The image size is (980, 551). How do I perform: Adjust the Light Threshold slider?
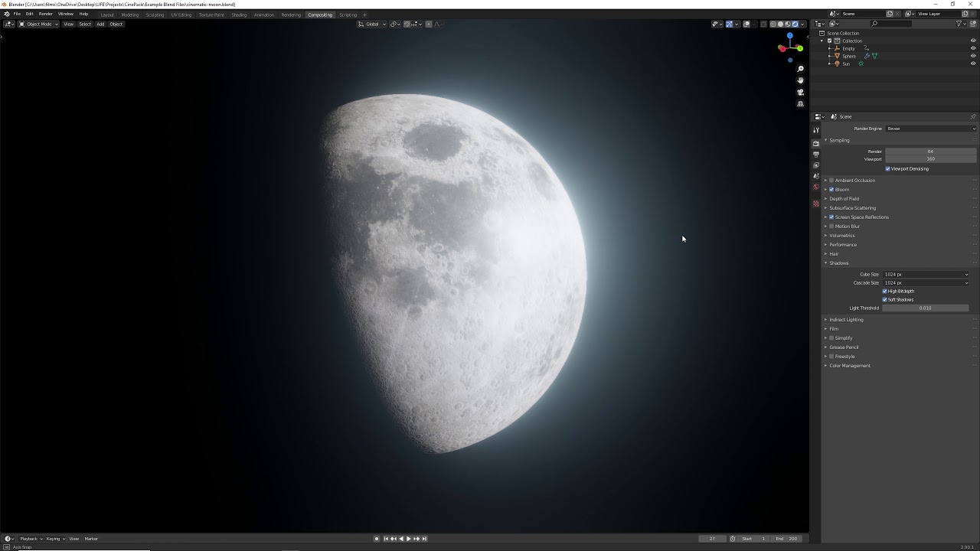tap(926, 308)
